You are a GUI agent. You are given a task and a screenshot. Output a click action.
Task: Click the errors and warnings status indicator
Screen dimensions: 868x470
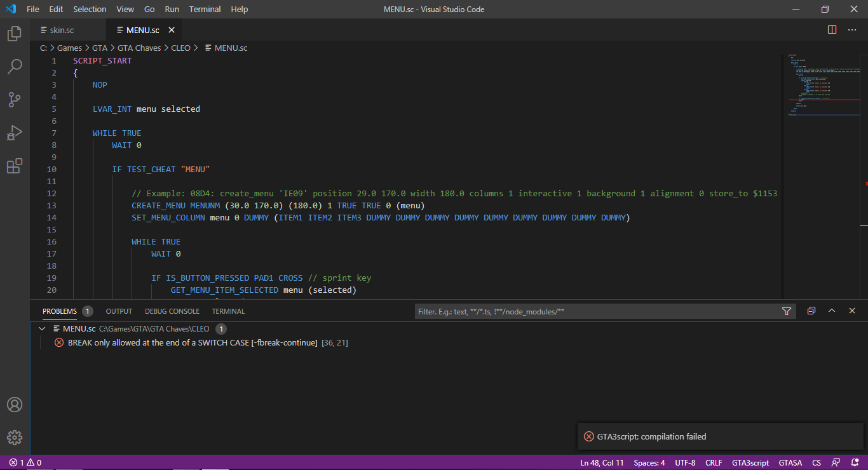(x=25, y=462)
